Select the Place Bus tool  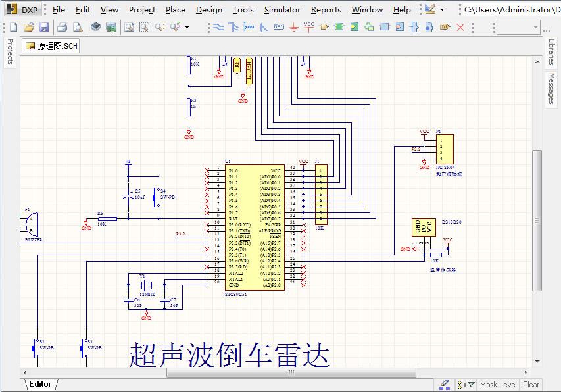pos(235,28)
